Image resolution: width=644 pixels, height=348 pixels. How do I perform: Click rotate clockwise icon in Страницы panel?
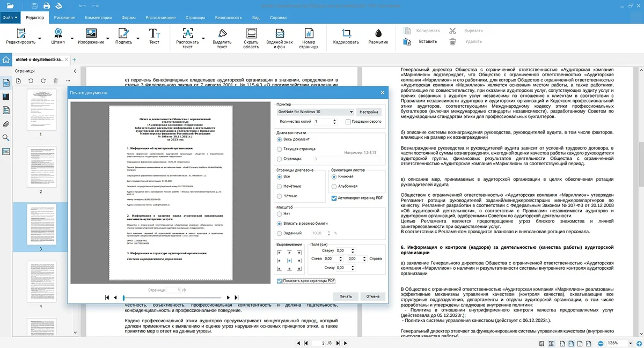point(43,81)
